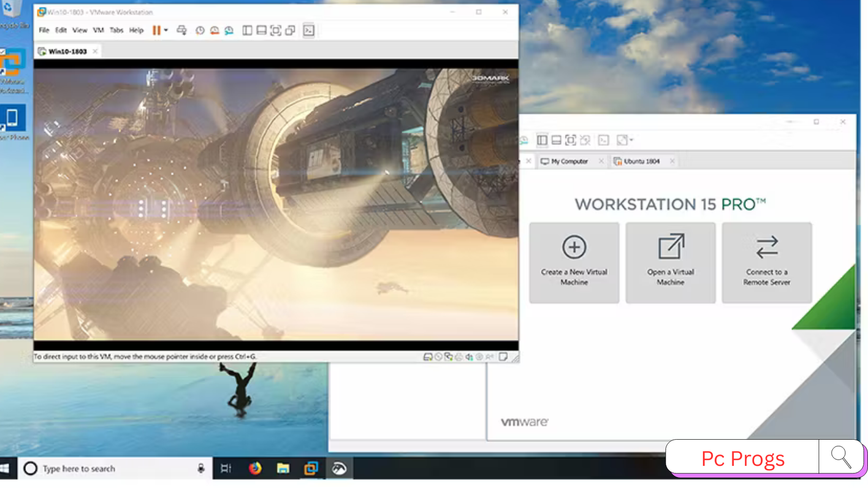Toggle the library sidebar icon in Win10-1803 toolbar
Image resolution: width=868 pixels, height=488 pixels.
[x=247, y=30]
